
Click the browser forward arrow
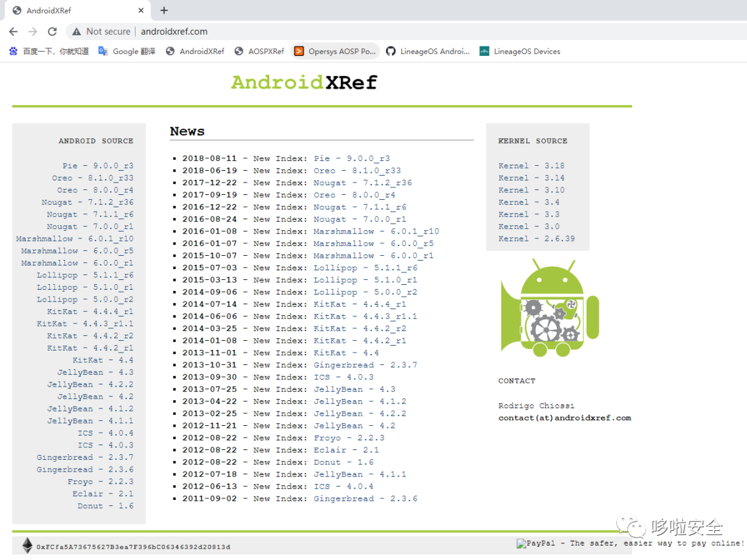33,31
